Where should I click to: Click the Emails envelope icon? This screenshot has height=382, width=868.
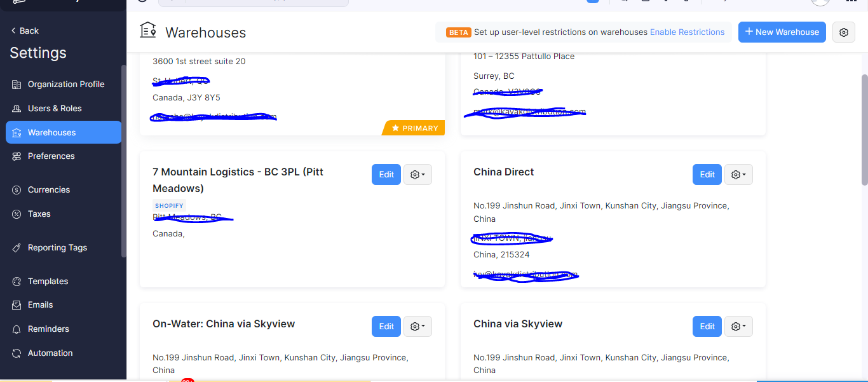click(17, 305)
